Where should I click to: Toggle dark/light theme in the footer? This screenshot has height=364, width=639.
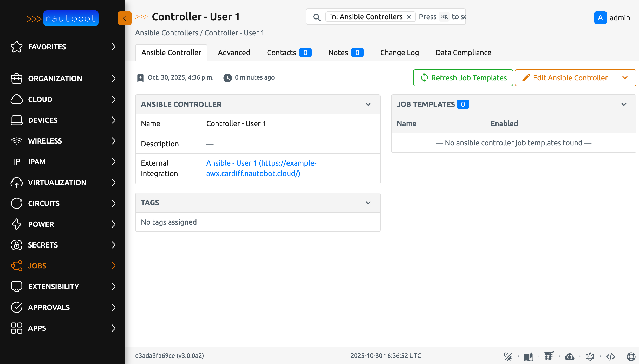[x=508, y=356]
